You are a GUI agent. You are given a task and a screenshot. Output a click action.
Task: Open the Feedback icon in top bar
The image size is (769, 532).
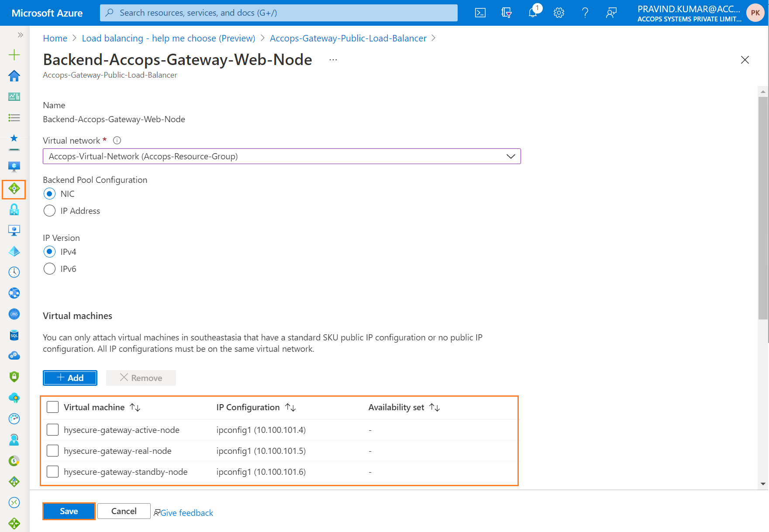click(611, 13)
